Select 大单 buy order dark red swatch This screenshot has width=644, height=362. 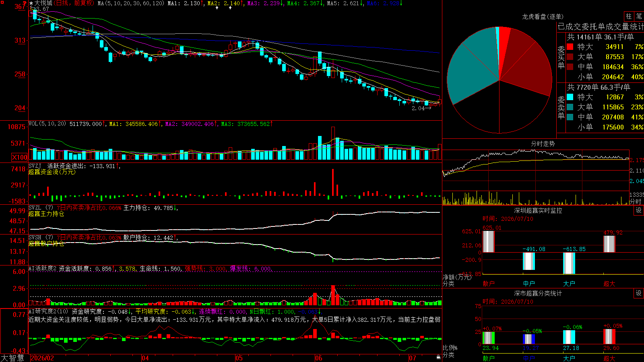coord(570,57)
